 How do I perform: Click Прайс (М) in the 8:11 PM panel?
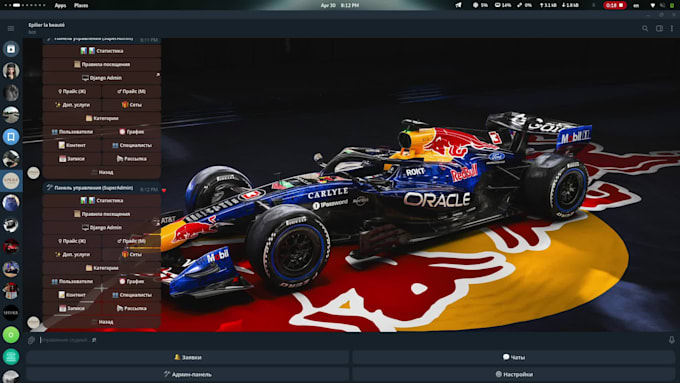tap(131, 91)
